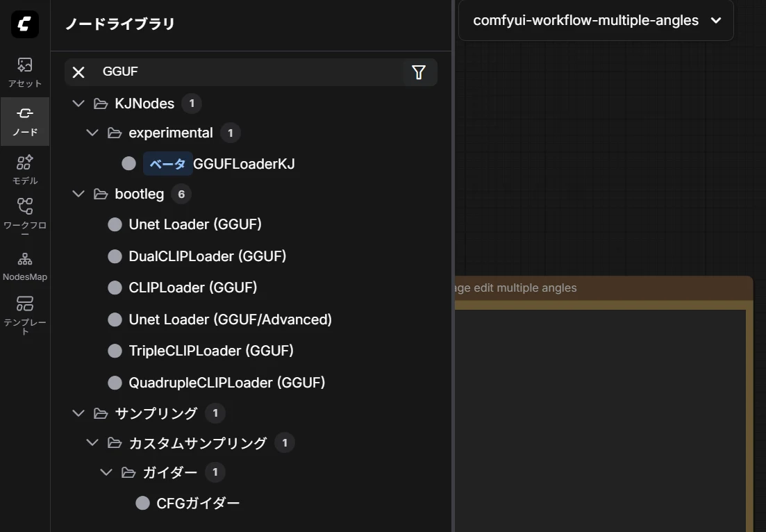Viewport: 766px width, 532px height.
Task: Click the dot icon beside CFGガイダー
Action: point(142,503)
